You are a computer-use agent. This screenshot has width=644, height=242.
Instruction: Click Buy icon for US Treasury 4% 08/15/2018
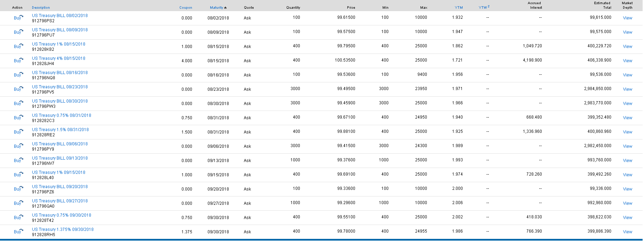point(18,60)
